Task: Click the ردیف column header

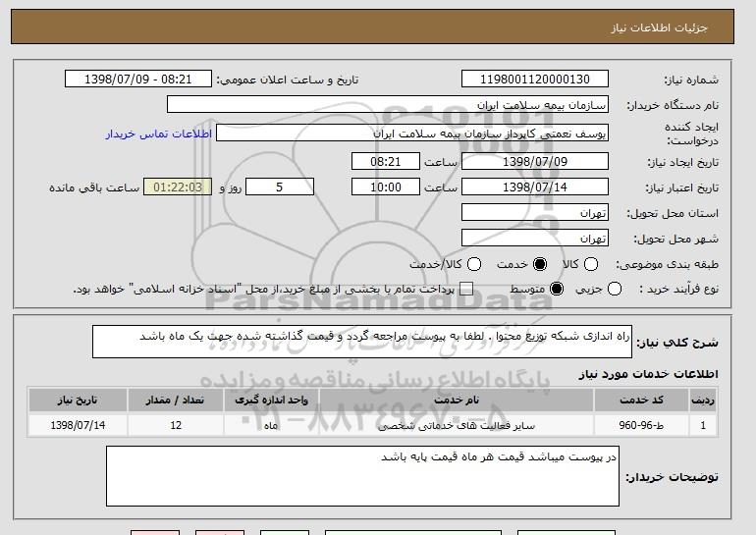Action: click(703, 401)
